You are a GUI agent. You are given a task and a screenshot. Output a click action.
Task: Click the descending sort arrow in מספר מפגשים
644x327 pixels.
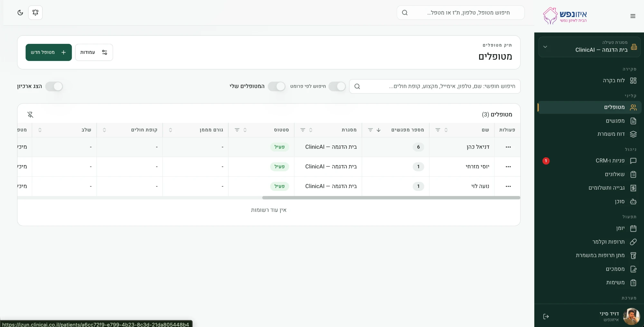click(x=379, y=130)
